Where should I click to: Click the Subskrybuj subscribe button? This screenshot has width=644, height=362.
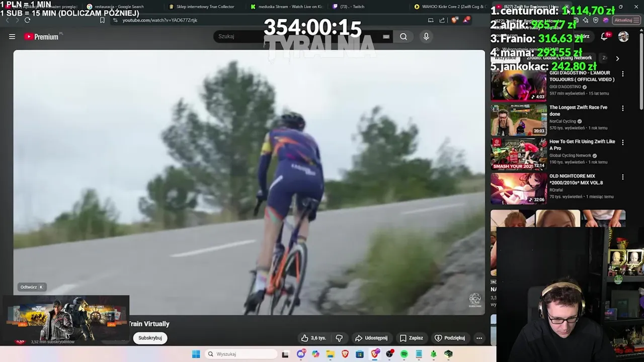(x=150, y=338)
